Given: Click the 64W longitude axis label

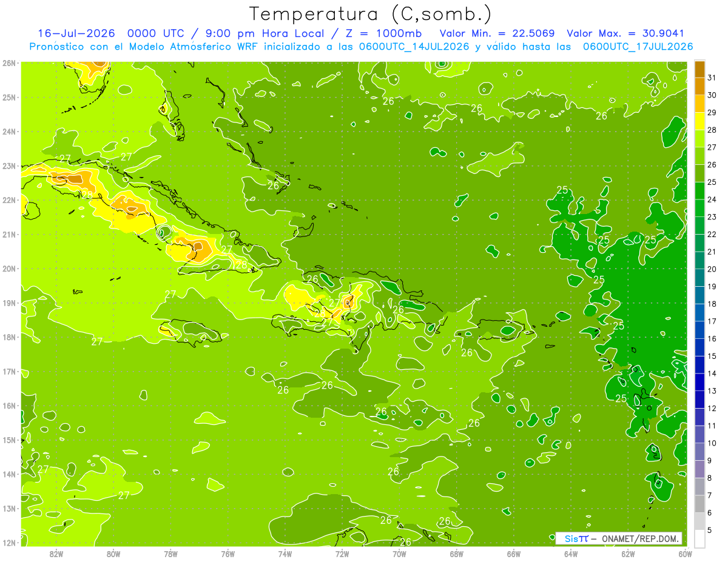Looking at the screenshot, I should click(x=571, y=554).
